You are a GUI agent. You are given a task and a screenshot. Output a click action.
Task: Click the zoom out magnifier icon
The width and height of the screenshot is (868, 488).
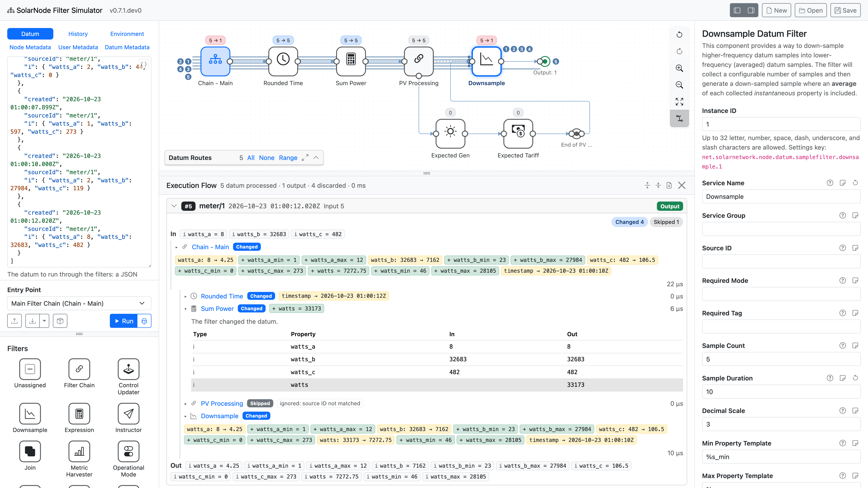pos(679,85)
